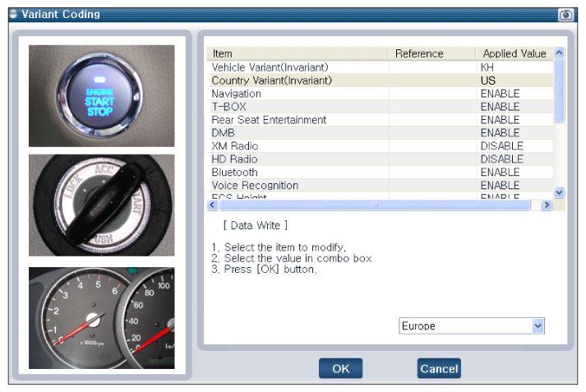
Task: Dismiss dialog with the Cancel button
Action: (x=439, y=368)
